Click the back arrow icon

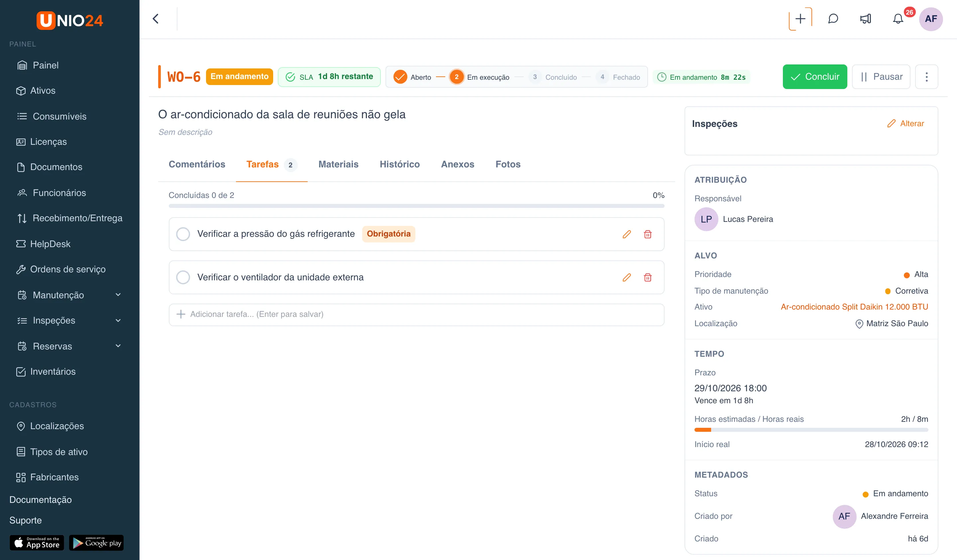(156, 19)
